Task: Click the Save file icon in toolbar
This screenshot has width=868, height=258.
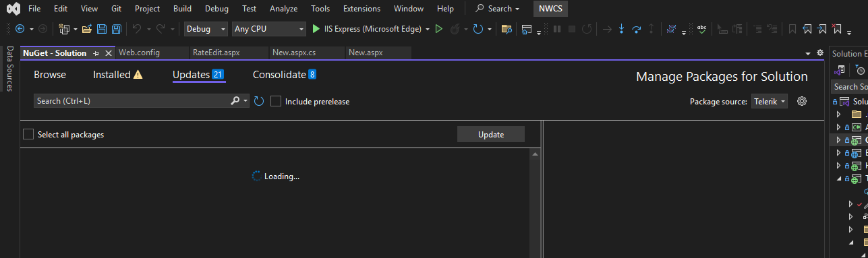Action: [x=102, y=29]
